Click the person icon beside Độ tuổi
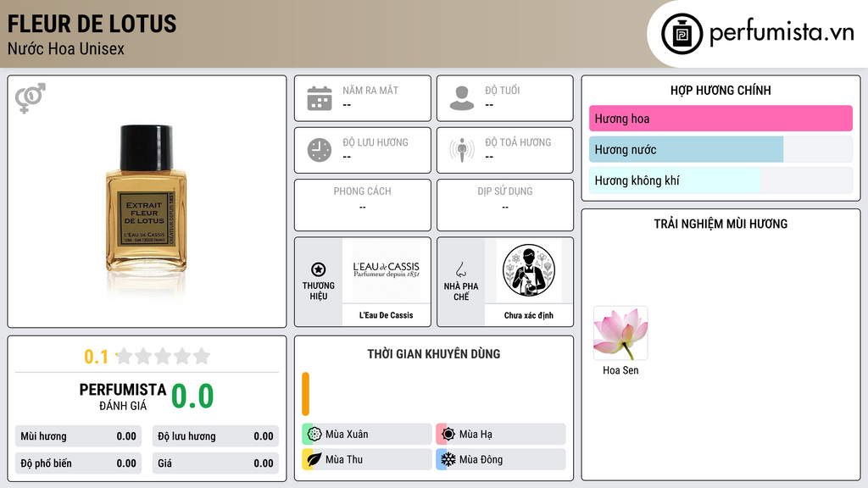The height and width of the screenshot is (488, 868). coord(462,98)
